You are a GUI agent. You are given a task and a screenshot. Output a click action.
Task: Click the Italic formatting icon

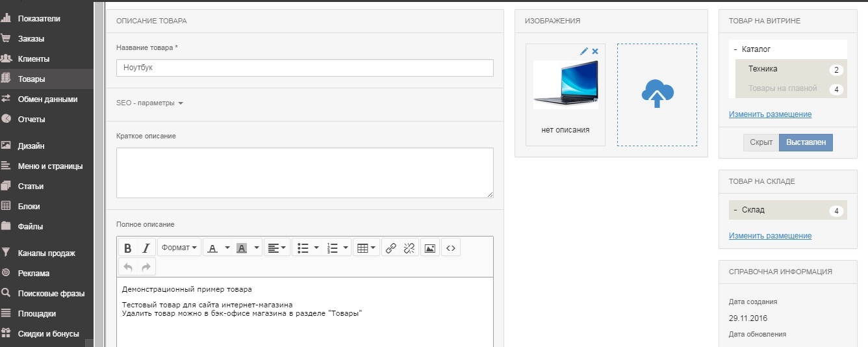146,248
